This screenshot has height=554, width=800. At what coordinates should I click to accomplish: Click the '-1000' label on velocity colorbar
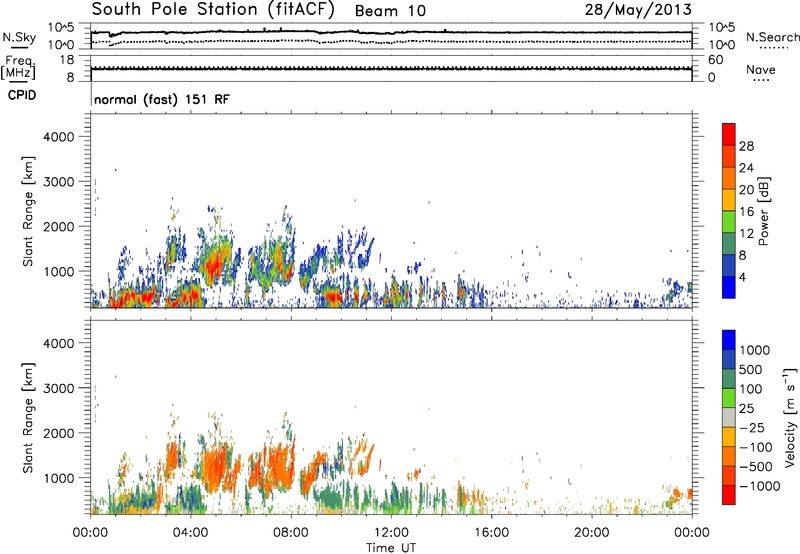759,486
